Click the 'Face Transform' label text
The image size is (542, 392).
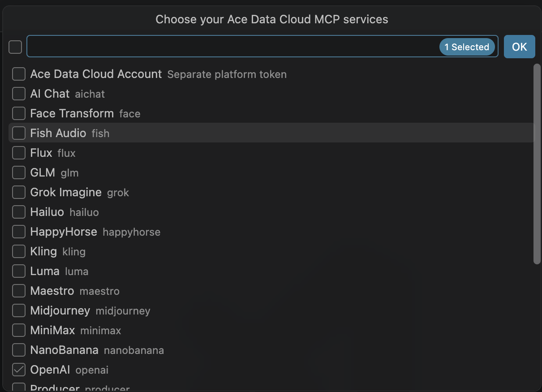pos(72,113)
